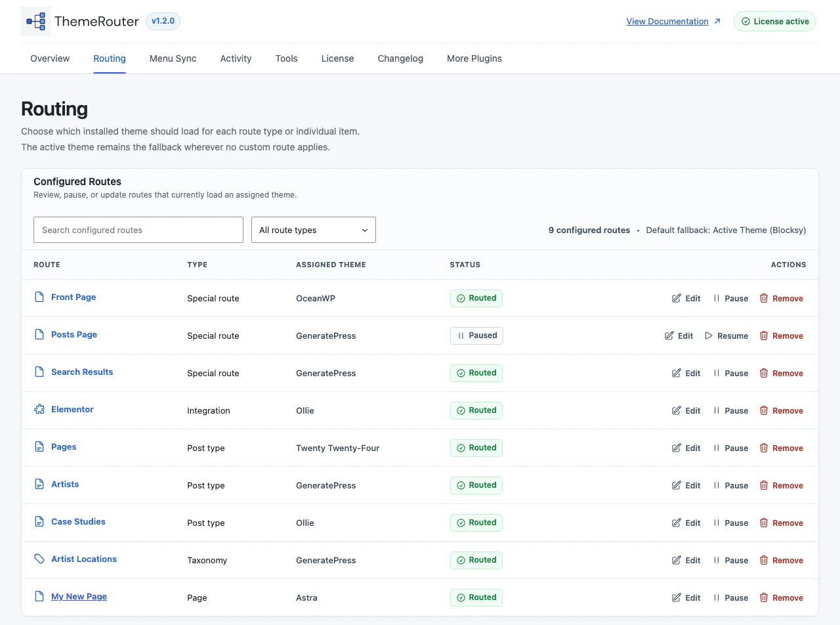This screenshot has height=625, width=840.
Task: Pause the Front Page route
Action: pyautogui.click(x=730, y=299)
